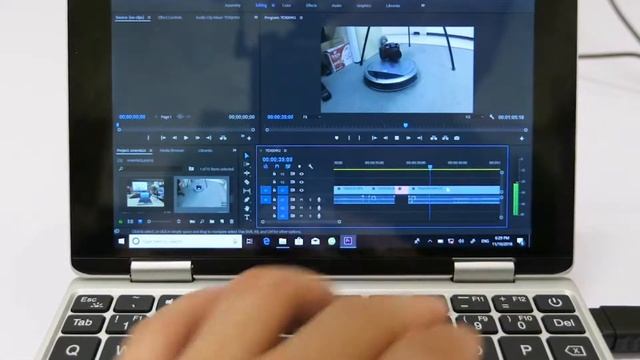The width and height of the screenshot is (640, 360).
Task: Switch to Assembly workspace
Action: 233,6
